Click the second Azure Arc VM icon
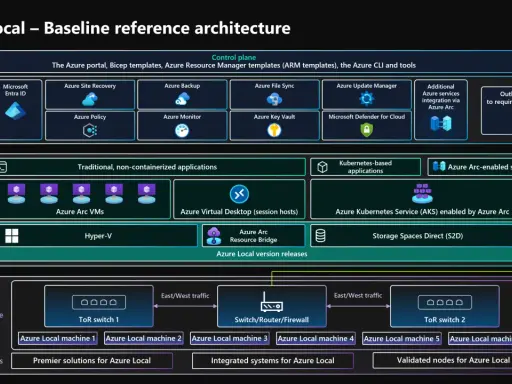 (49, 194)
